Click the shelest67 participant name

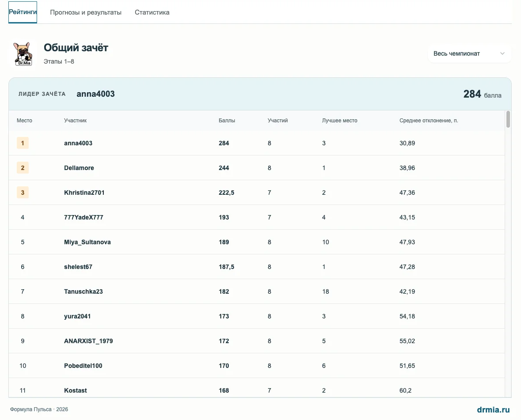78,267
